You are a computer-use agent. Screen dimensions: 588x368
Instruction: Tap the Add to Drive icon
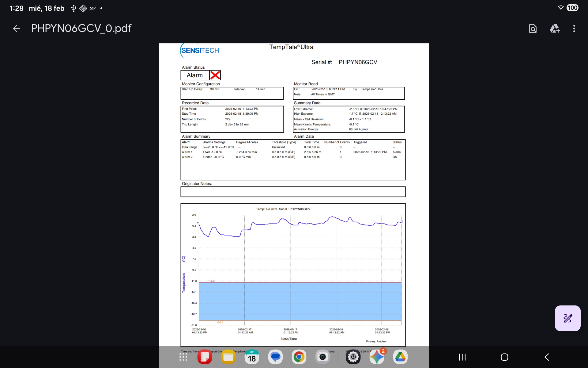[555, 29]
